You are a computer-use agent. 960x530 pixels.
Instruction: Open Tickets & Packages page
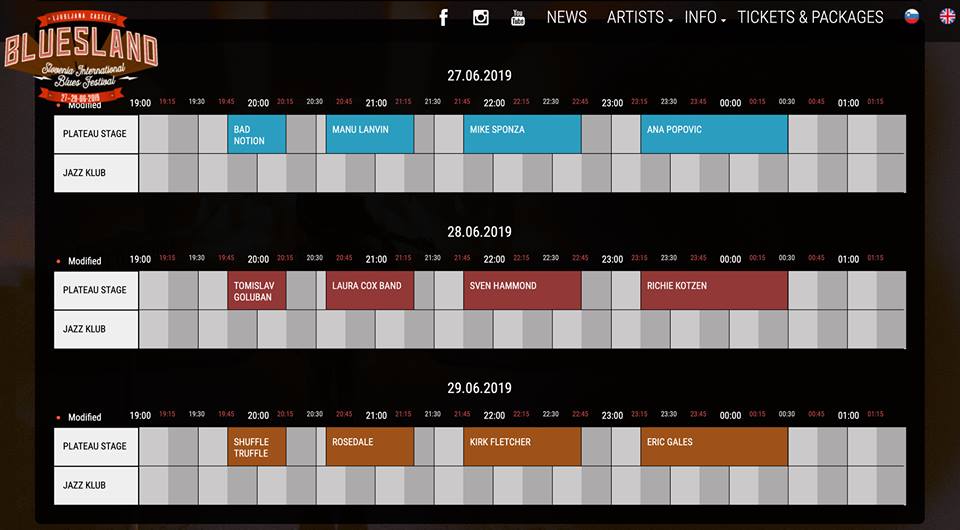point(810,17)
